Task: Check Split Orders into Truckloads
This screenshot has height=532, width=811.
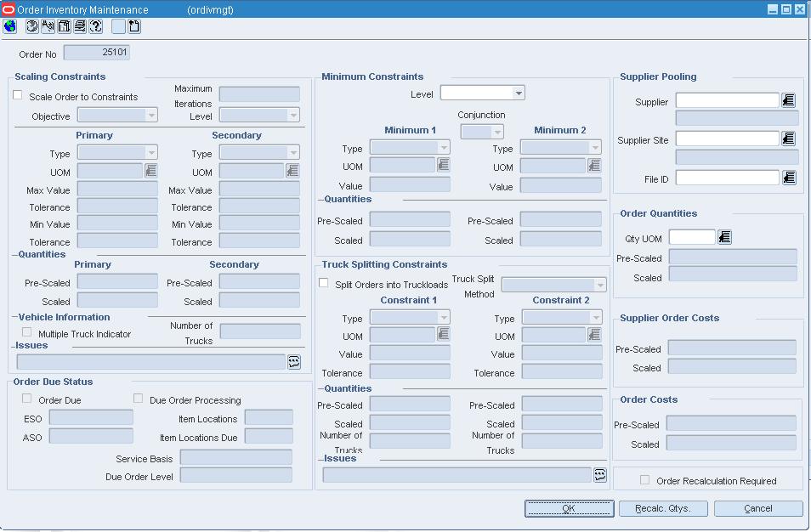Action: 323,283
